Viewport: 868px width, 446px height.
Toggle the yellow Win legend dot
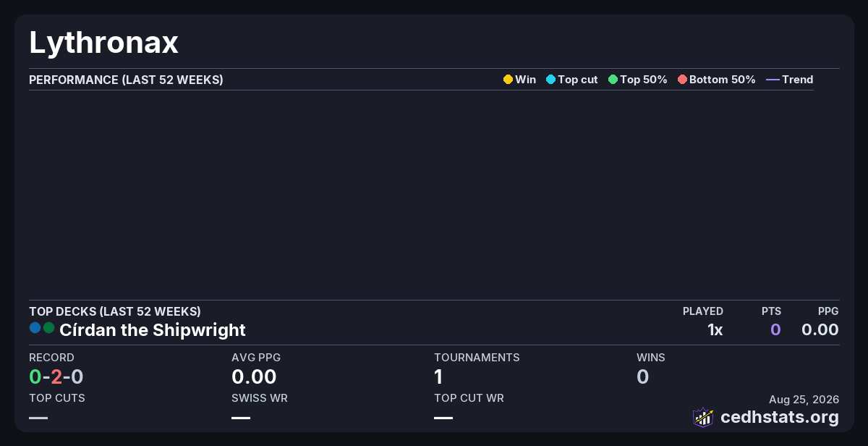[x=508, y=80]
